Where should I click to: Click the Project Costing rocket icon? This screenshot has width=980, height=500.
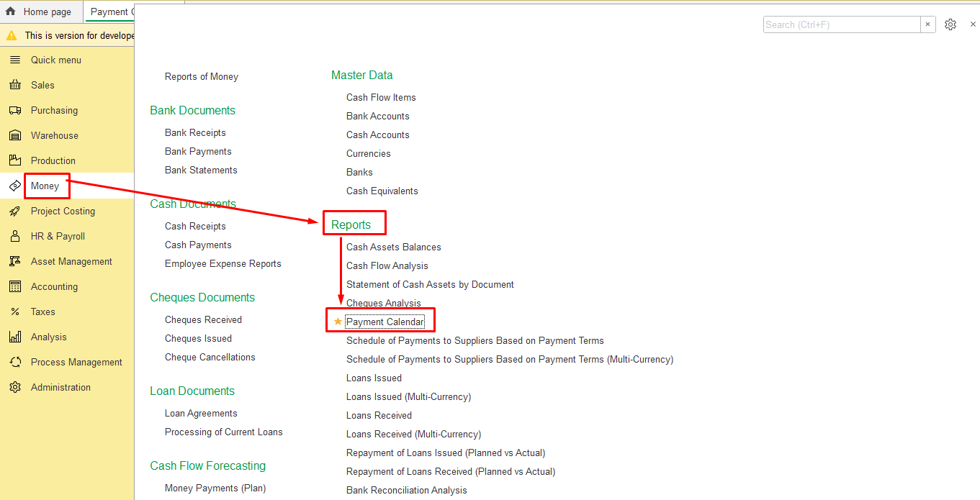click(x=15, y=211)
